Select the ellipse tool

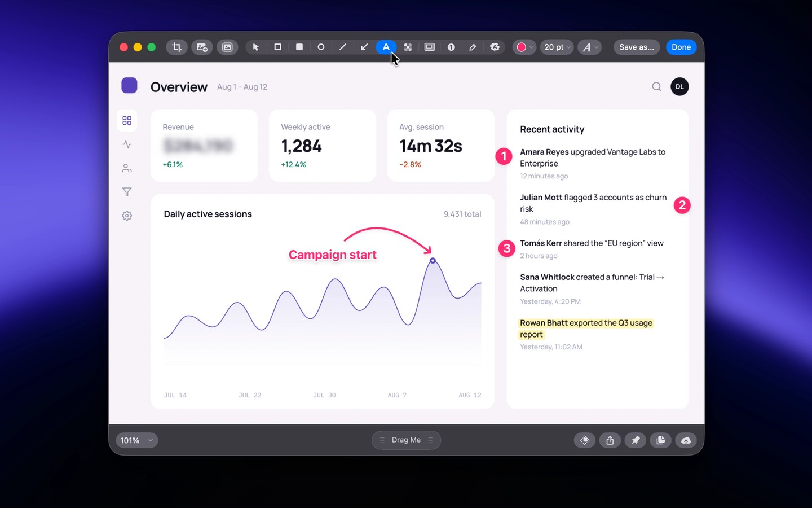321,47
